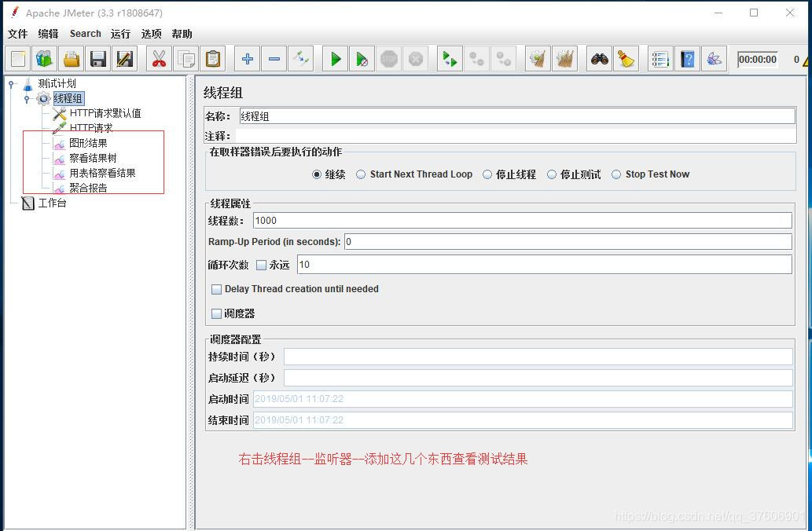Open the Function helper list icon
Image resolution: width=812 pixels, height=531 pixels.
660,59
